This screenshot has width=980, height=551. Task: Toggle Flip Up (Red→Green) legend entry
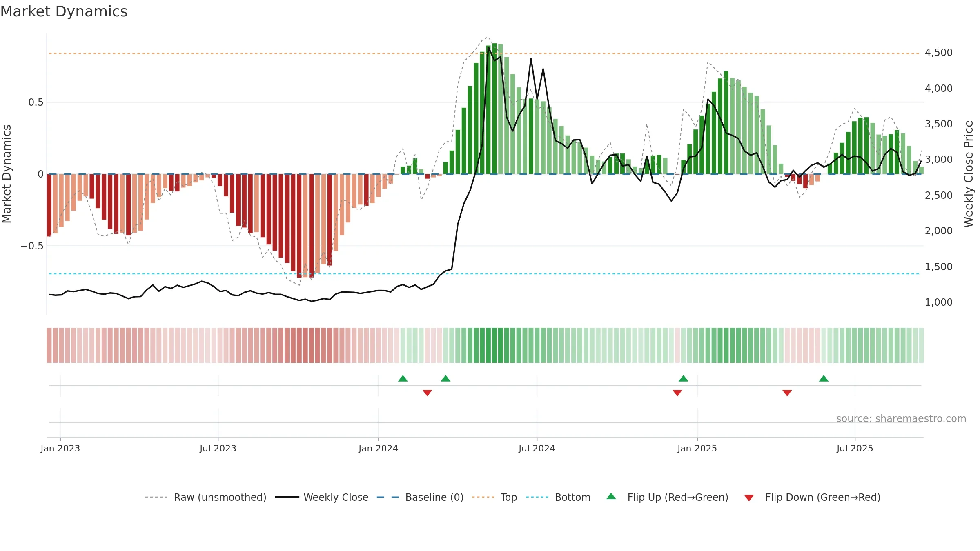pos(667,497)
